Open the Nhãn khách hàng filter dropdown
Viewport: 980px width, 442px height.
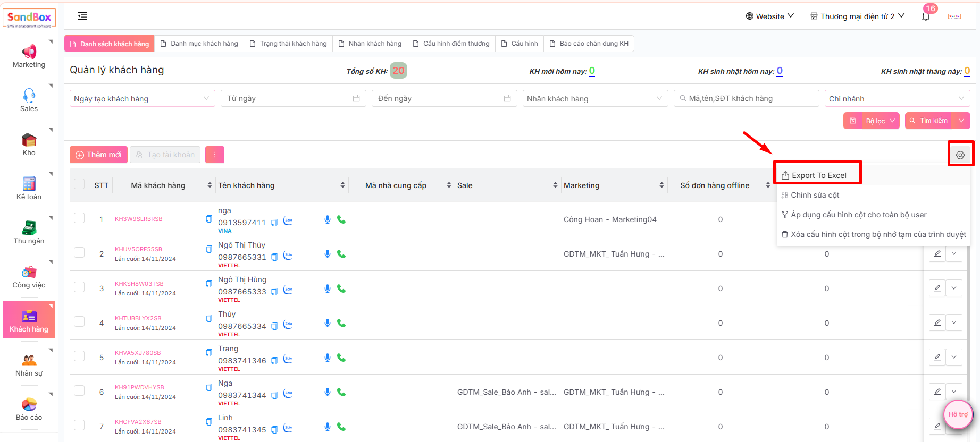[x=594, y=99]
